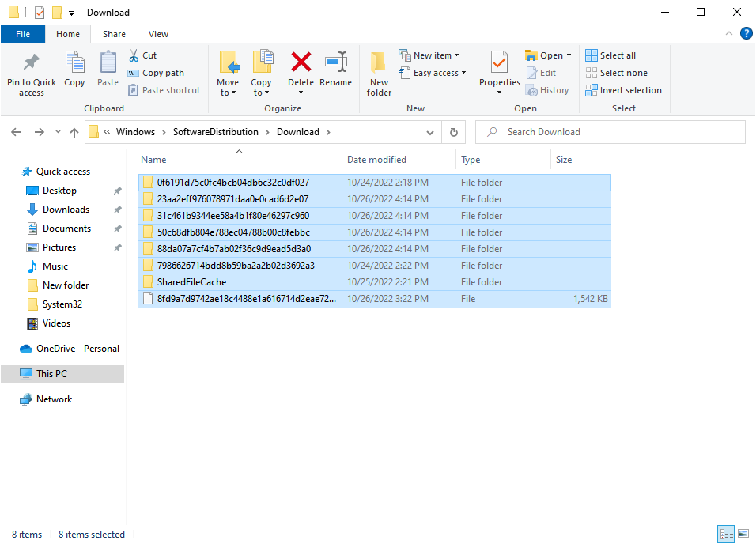Select folder 50c68dfb804e788ec04788b00c8febbc
The height and width of the screenshot is (544, 756).
[375, 232]
